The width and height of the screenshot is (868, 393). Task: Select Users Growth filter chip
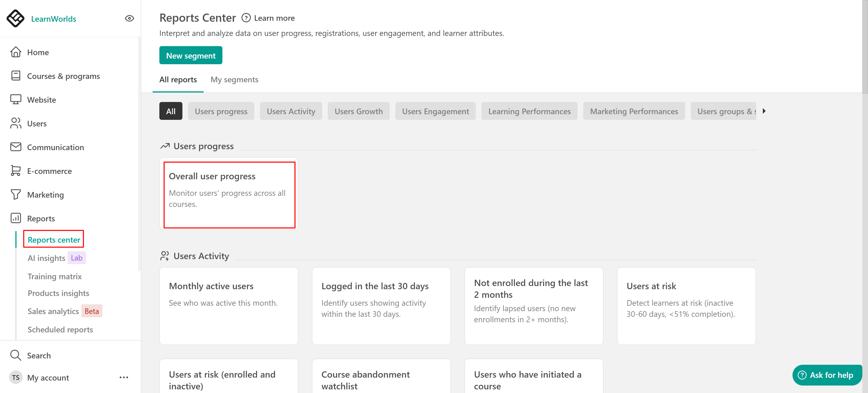click(358, 111)
